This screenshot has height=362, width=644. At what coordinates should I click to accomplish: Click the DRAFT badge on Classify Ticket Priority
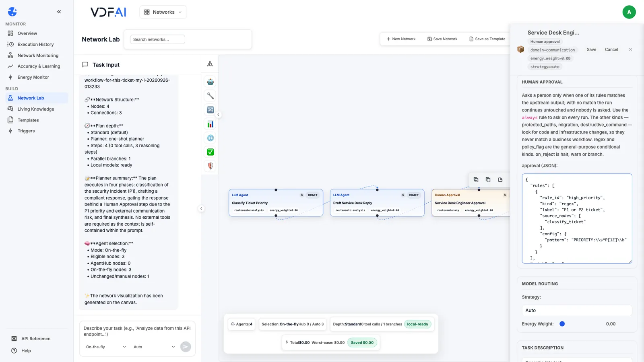312,195
